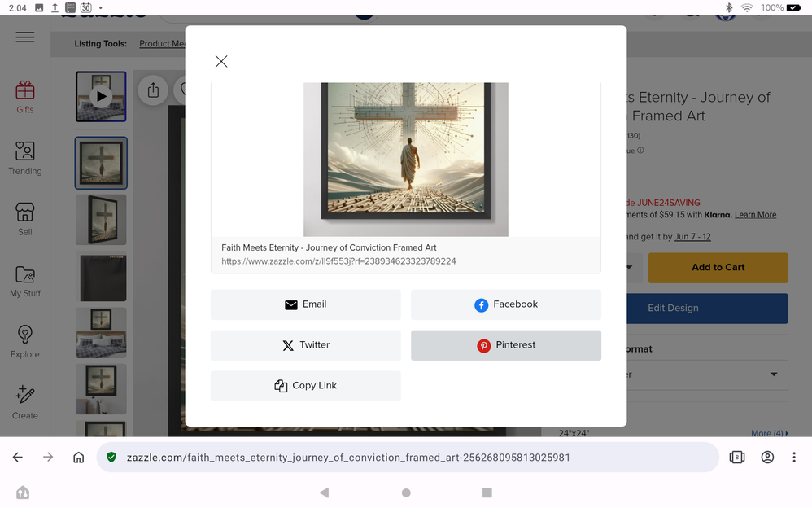Expand More (4) size options

click(767, 433)
